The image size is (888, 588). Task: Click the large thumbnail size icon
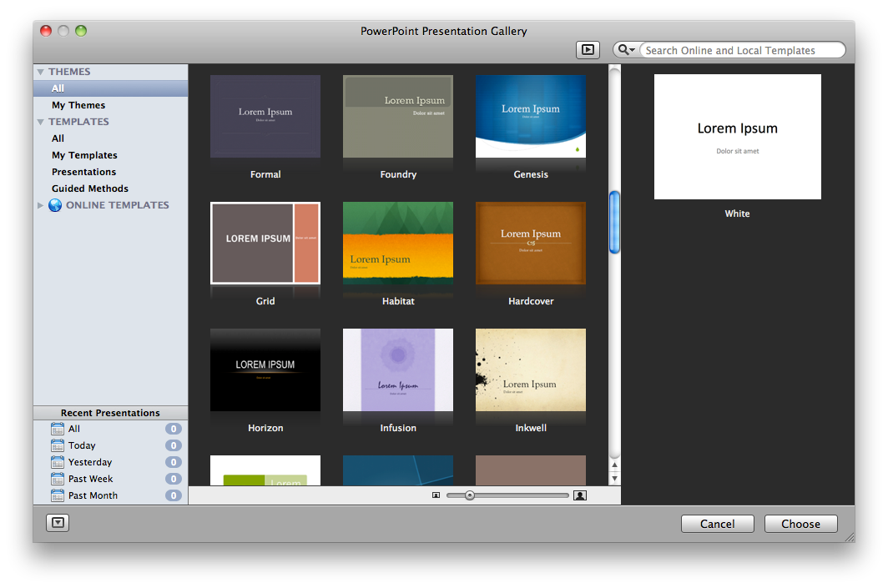click(x=580, y=495)
